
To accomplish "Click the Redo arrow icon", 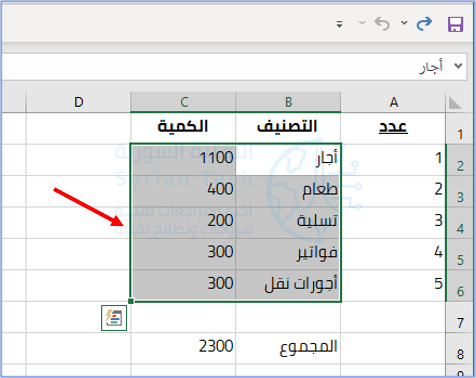I will coord(424,24).
